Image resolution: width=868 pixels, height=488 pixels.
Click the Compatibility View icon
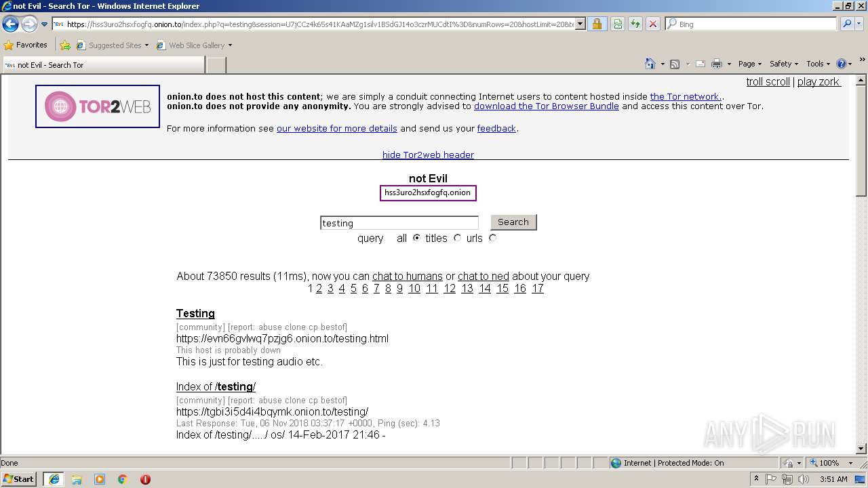point(618,24)
